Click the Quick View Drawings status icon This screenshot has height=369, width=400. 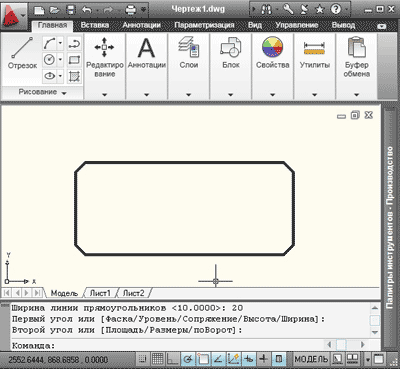(352, 359)
